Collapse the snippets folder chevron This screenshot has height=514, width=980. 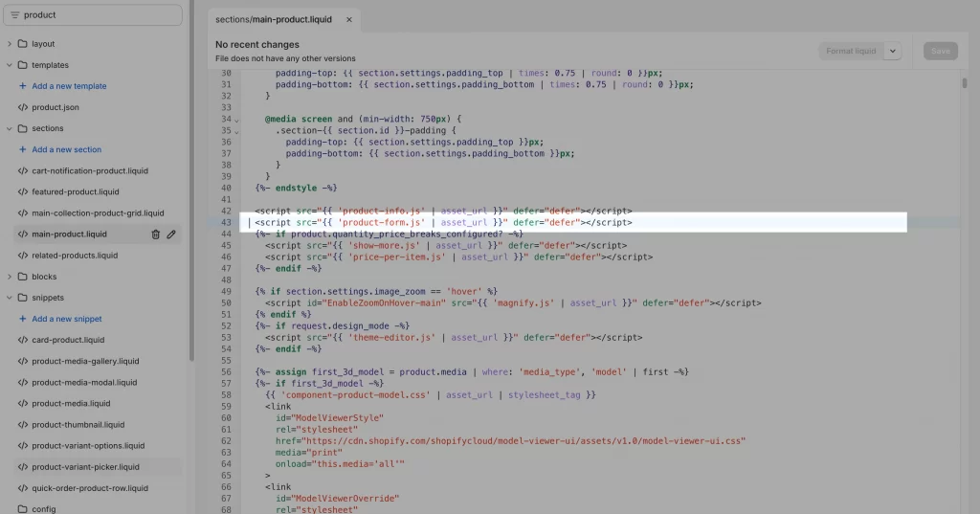coord(10,298)
